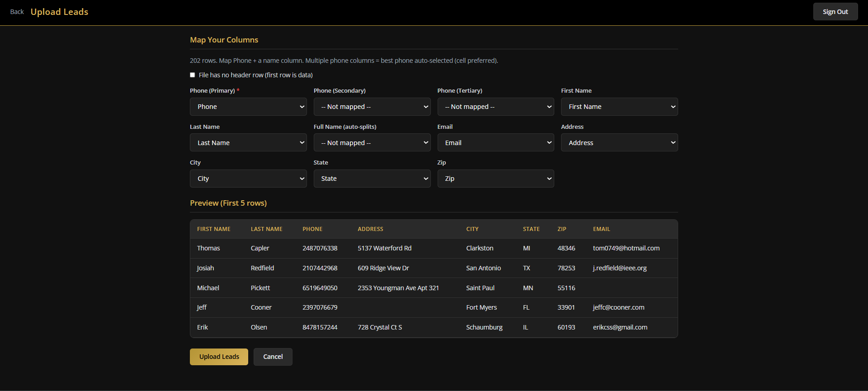Click the 'Preview (First 5 rows)' heading
The width and height of the screenshot is (868, 391).
(x=228, y=203)
